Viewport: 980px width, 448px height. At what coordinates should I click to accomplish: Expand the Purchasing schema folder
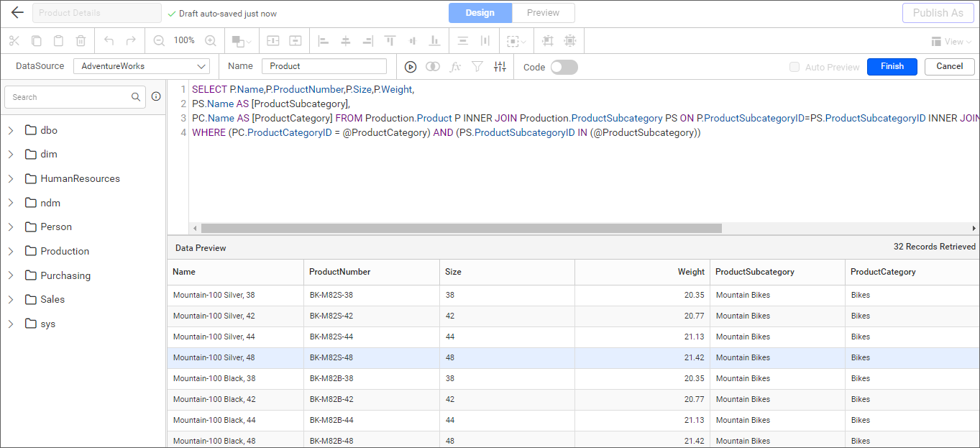(x=11, y=275)
